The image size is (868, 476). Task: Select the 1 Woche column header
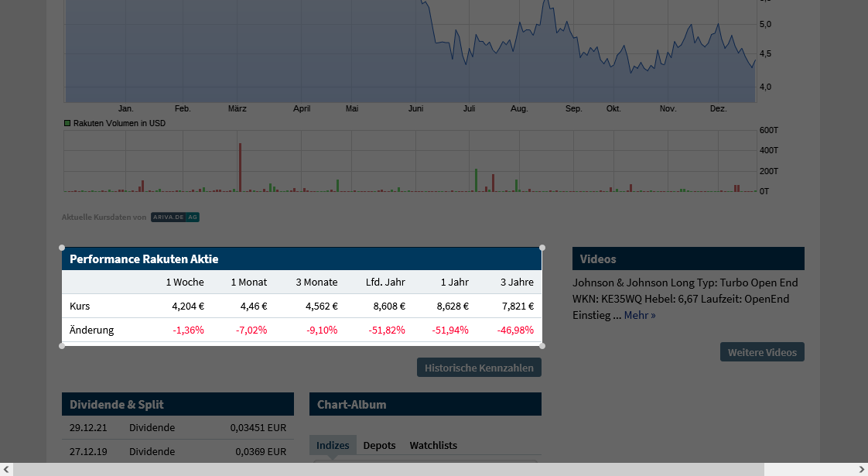click(x=185, y=282)
